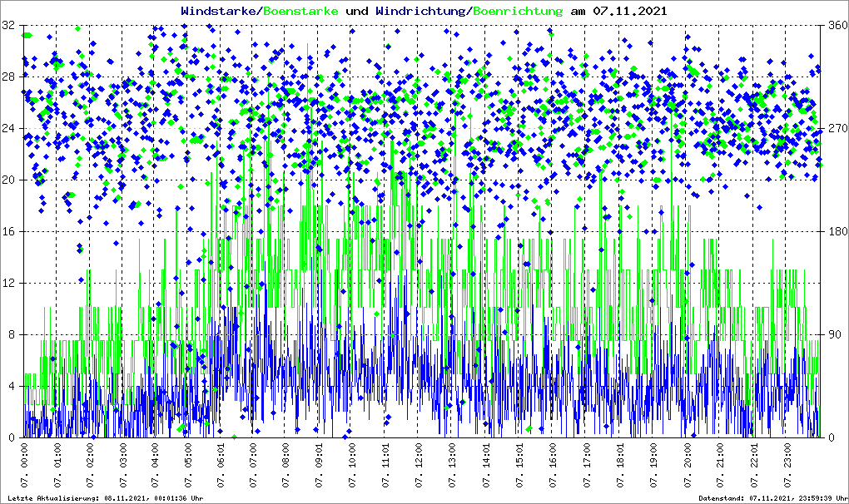This screenshot has width=849, height=504.
Task: Click the '07. 12:00' time axis label
Action: tap(419, 465)
